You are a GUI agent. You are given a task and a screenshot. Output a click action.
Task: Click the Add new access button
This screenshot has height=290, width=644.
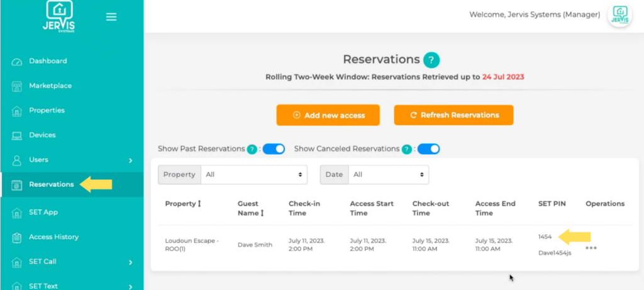[x=328, y=115]
